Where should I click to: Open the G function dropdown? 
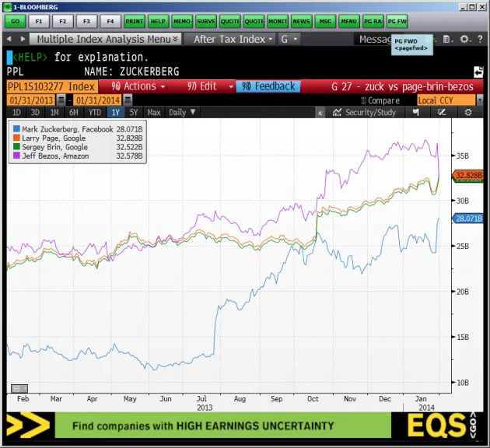coord(289,39)
